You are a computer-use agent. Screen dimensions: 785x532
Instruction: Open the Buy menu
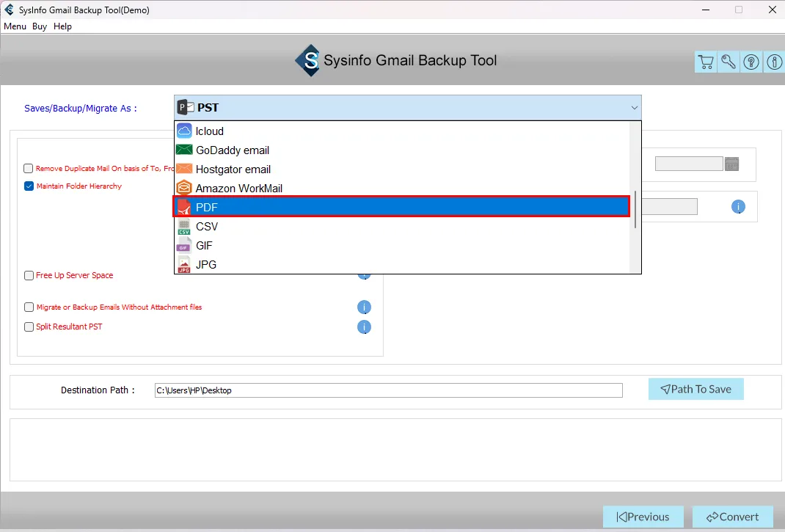pyautogui.click(x=40, y=26)
